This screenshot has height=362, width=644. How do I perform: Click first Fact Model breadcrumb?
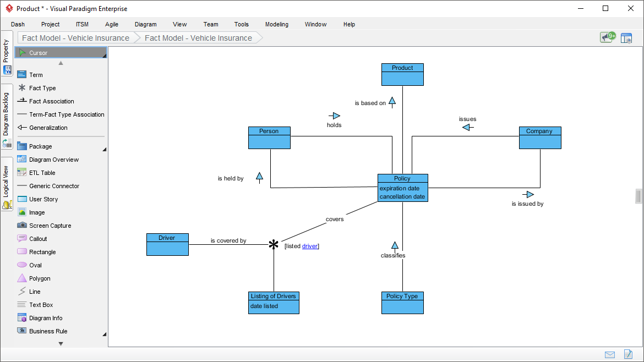pos(75,38)
